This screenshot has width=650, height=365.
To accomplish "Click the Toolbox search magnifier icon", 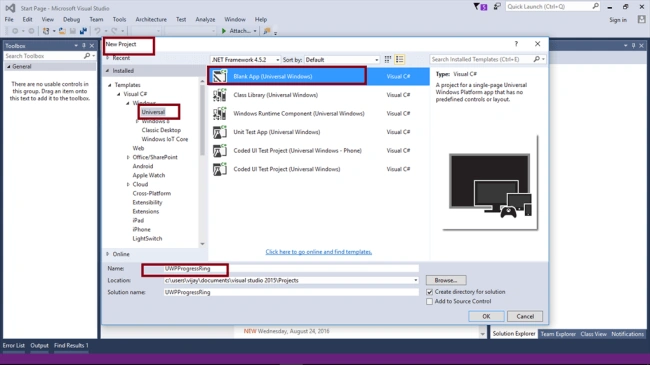I will [87, 56].
